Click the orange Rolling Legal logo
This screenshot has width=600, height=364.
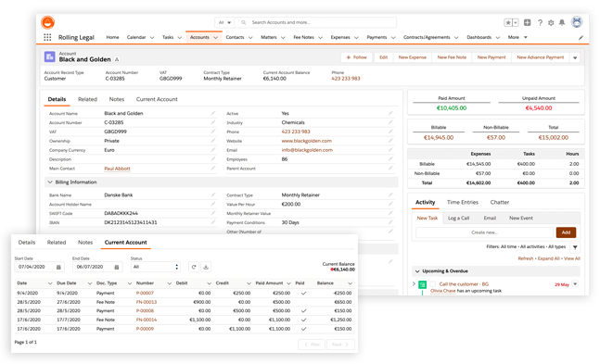pyautogui.click(x=48, y=22)
